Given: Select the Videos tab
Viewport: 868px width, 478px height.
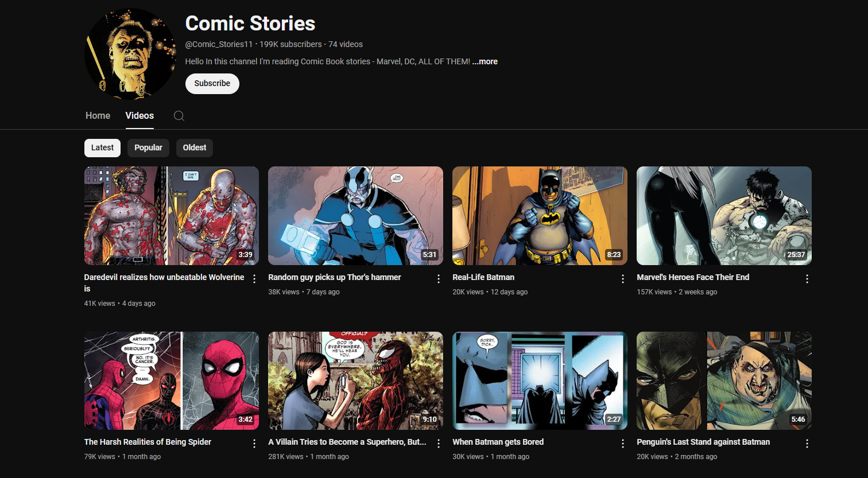Looking at the screenshot, I should coord(139,116).
